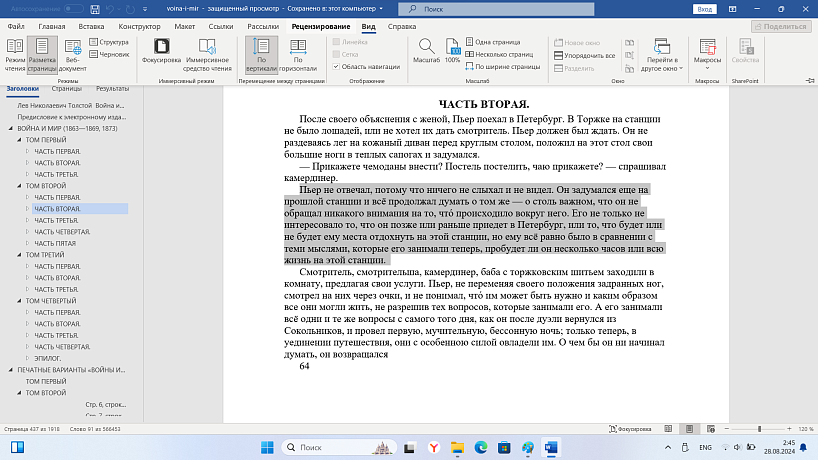
Task: Open the Macros (Макросы) button
Action: [x=707, y=54]
